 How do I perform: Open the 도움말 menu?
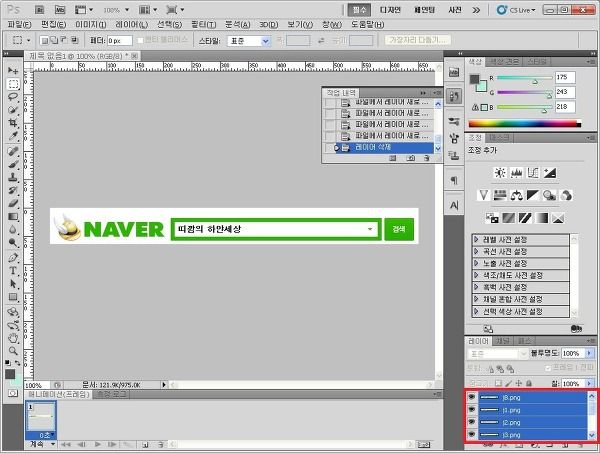click(x=367, y=24)
